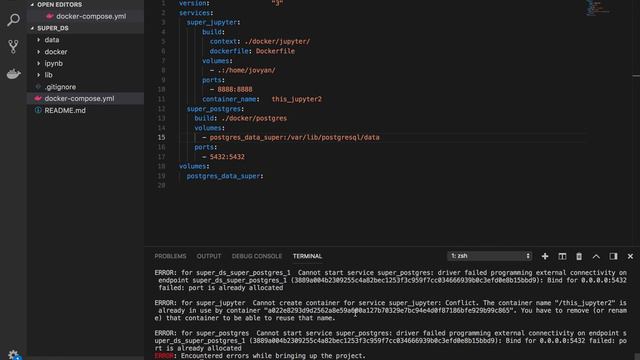The image size is (640, 360).
Task: Click the editor minimap preview
Action: [597, 8]
